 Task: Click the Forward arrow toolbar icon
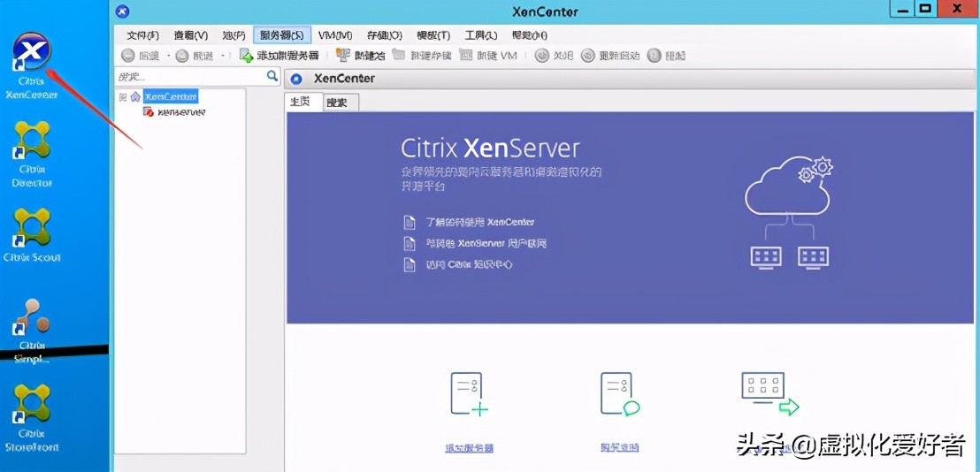pyautogui.click(x=182, y=56)
